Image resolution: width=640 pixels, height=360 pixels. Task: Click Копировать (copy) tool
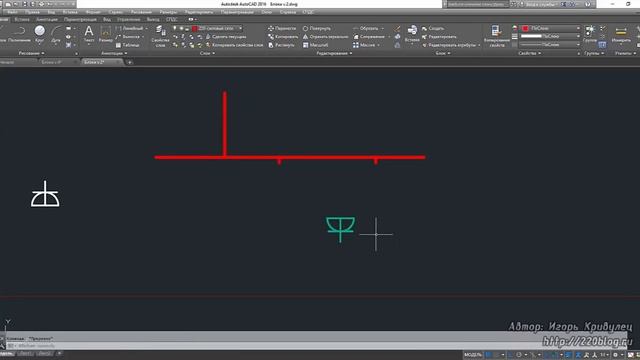pyautogui.click(x=282, y=37)
